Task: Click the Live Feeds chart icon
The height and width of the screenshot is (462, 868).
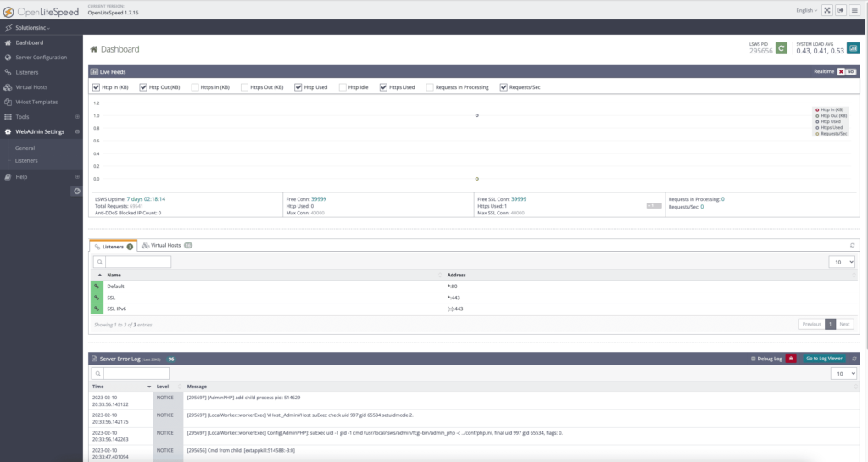Action: pyautogui.click(x=94, y=72)
